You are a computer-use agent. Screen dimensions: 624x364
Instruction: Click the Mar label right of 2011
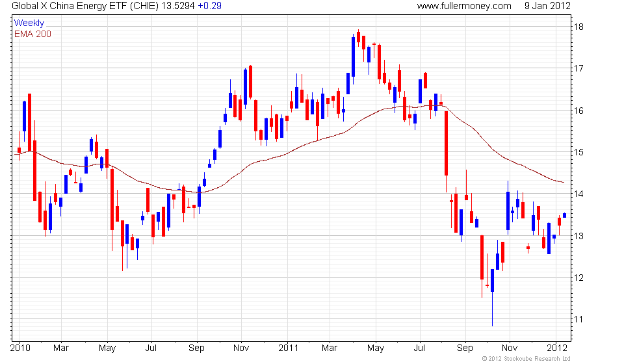pyautogui.click(x=330, y=348)
